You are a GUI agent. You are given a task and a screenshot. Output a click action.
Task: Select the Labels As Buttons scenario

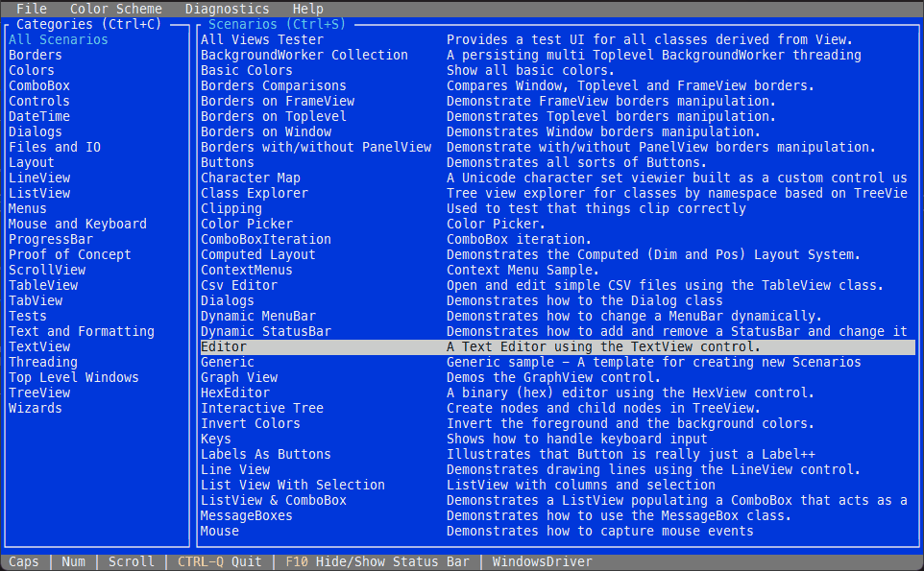[x=266, y=453]
